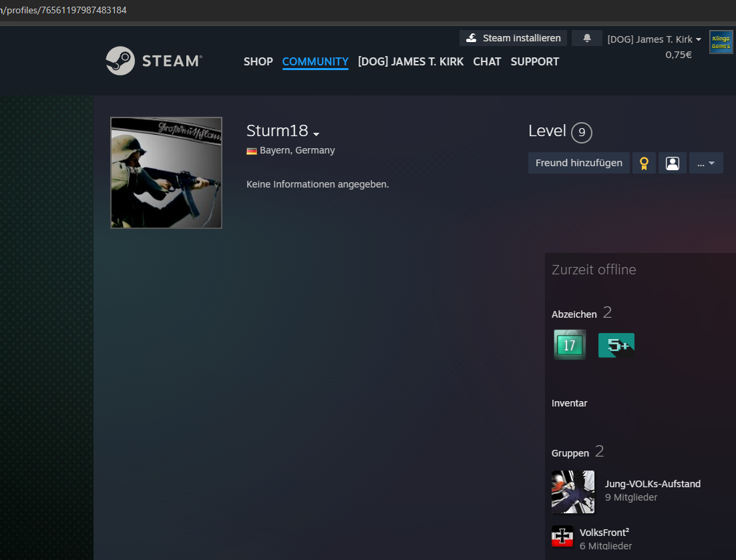Open the teal 5+ badge icon
The image size is (736, 560).
pyautogui.click(x=616, y=345)
